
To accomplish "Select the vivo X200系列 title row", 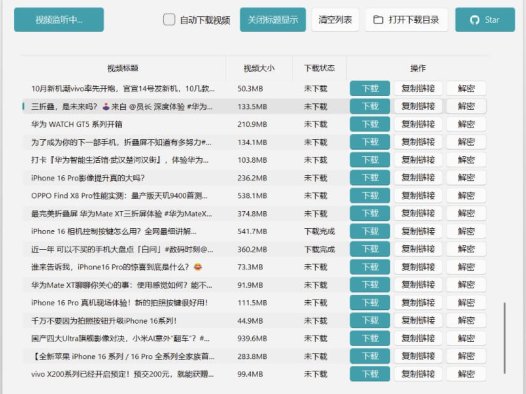I will [x=122, y=374].
